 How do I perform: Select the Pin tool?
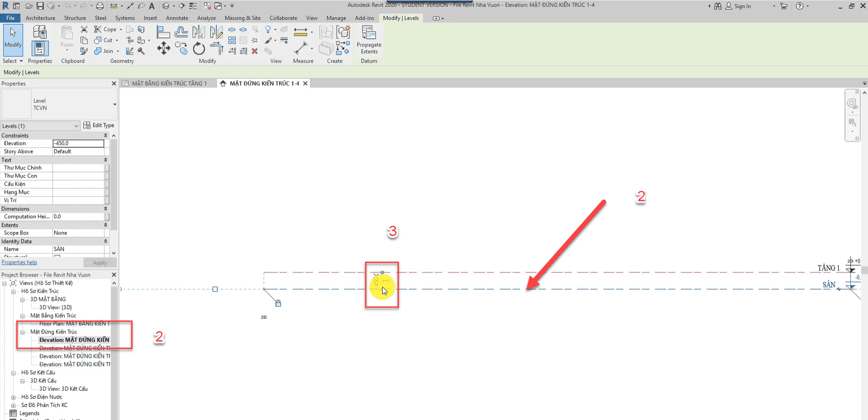tap(255, 40)
